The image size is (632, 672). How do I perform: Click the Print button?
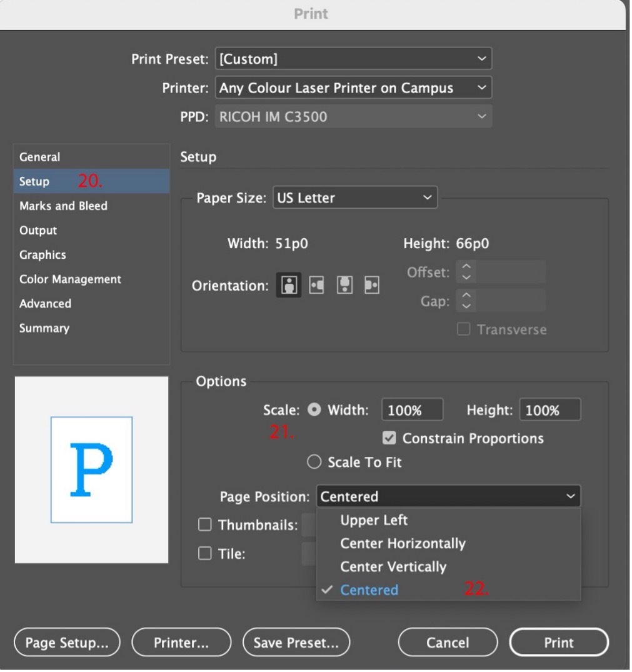pos(559,643)
